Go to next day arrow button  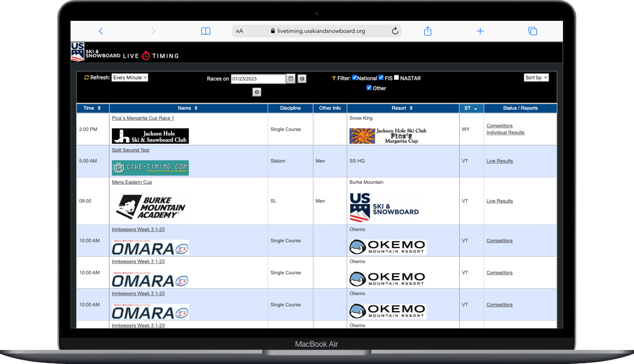(257, 92)
